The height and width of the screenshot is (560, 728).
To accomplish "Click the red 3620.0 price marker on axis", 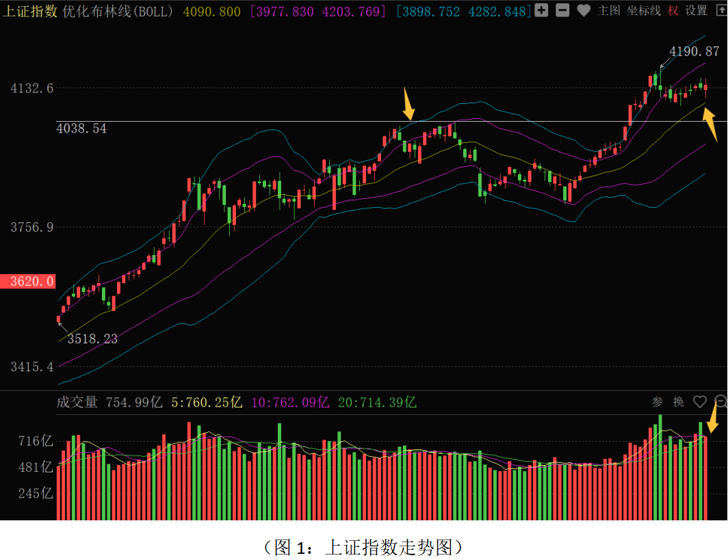I will (x=27, y=281).
